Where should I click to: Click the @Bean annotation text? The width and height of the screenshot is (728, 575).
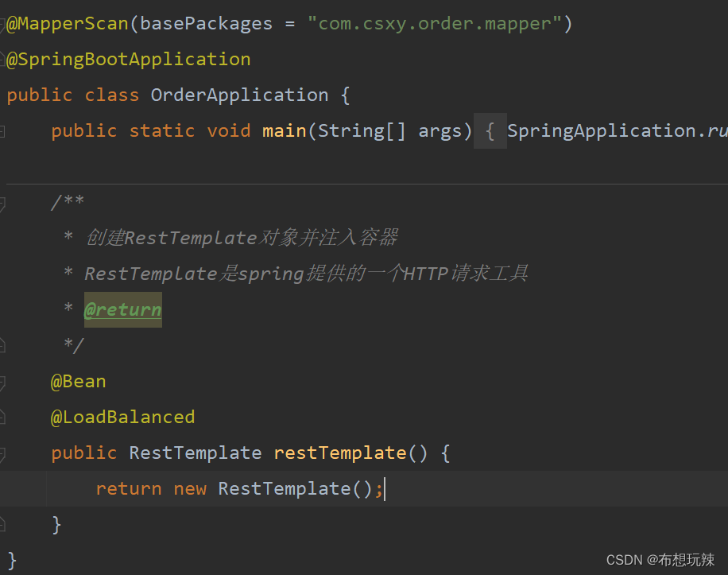click(79, 382)
